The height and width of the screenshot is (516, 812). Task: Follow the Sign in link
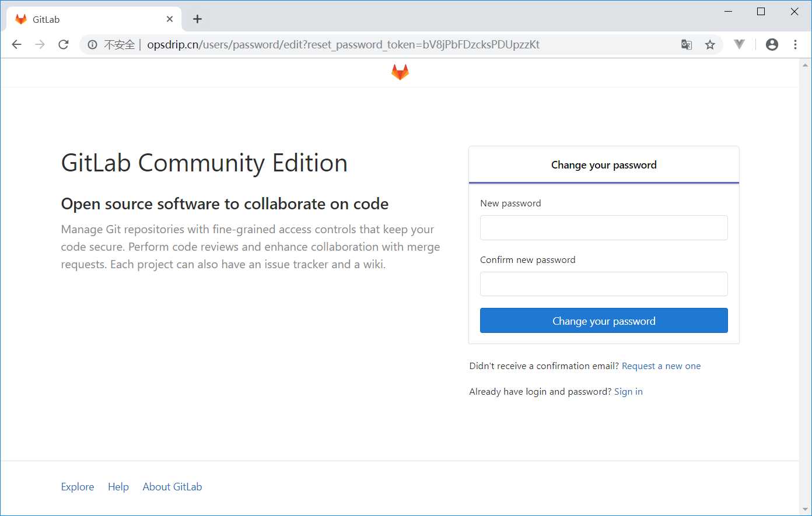[x=628, y=392]
